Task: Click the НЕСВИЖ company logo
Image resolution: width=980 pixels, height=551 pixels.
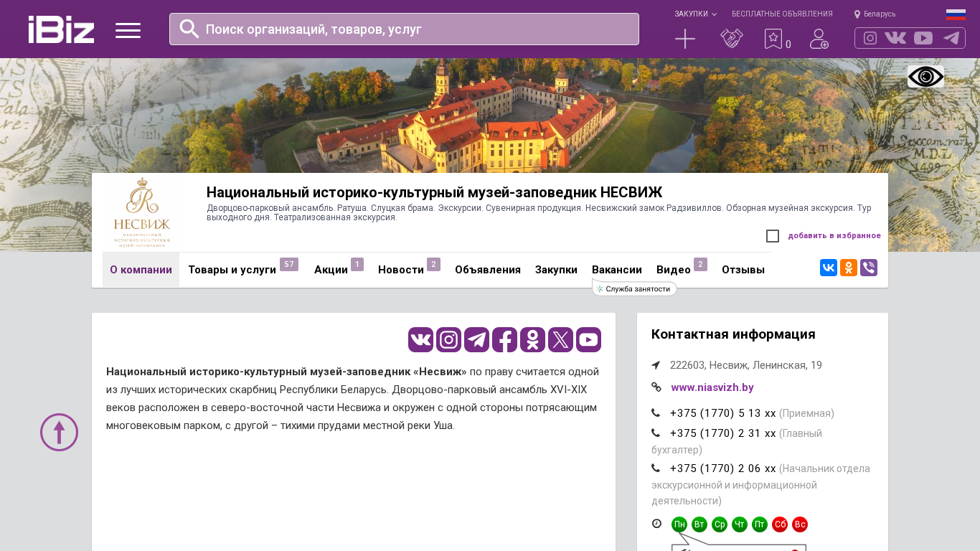Action: tap(142, 212)
